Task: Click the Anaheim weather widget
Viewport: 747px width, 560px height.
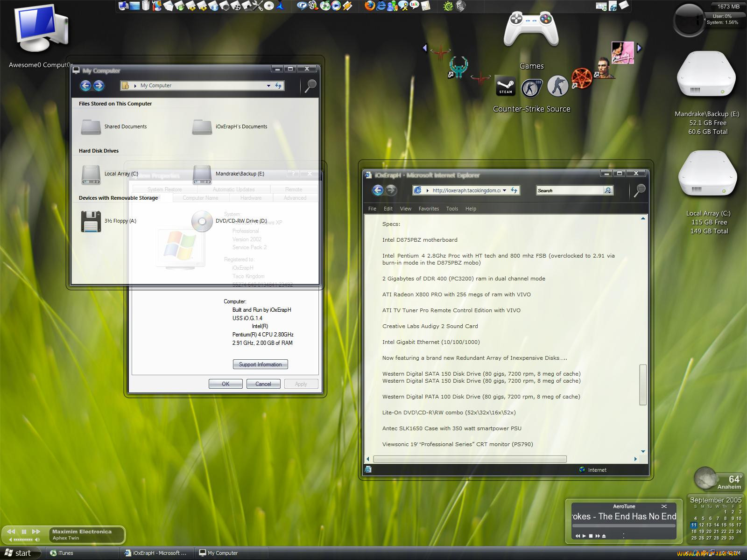Action: point(718,479)
